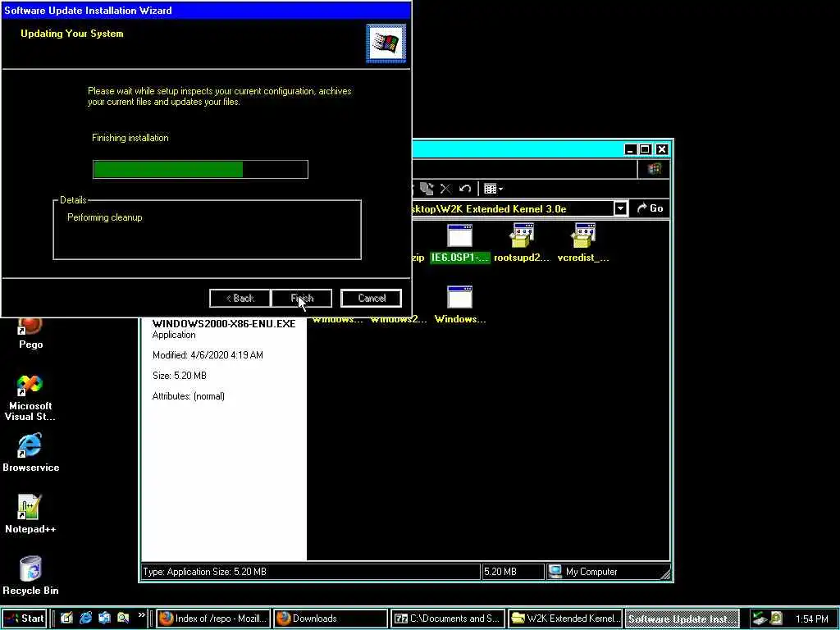The height and width of the screenshot is (630, 840).
Task: Switch to Index of /repo - Mozilla taskbar button
Action: pyautogui.click(x=213, y=619)
